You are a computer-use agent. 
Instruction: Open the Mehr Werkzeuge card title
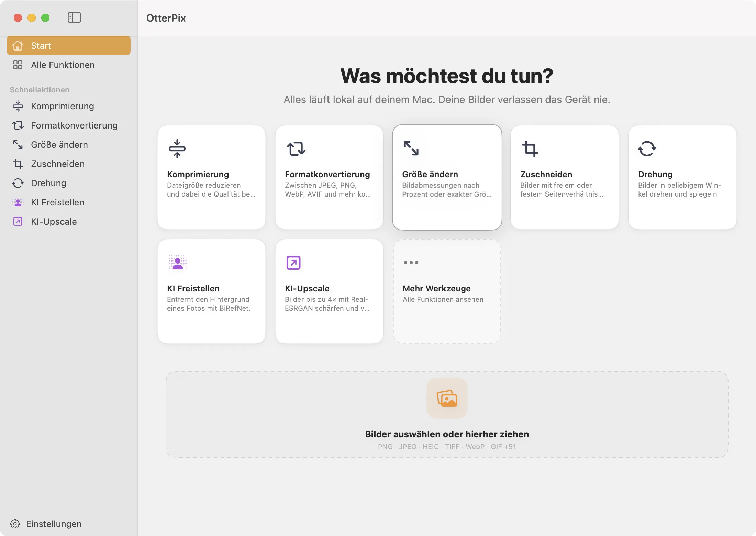437,288
